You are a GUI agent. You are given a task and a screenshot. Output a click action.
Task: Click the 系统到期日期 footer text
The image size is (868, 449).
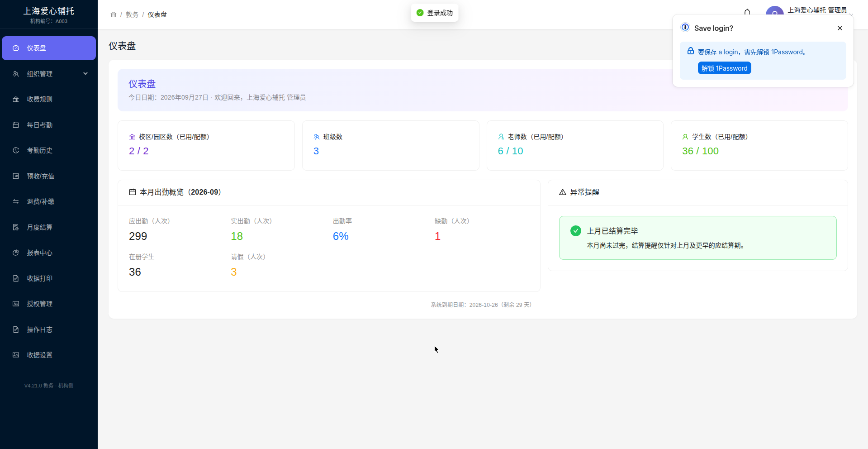coord(482,305)
